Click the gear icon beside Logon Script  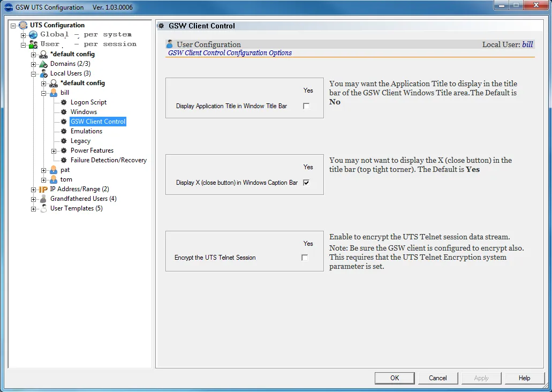pos(64,102)
